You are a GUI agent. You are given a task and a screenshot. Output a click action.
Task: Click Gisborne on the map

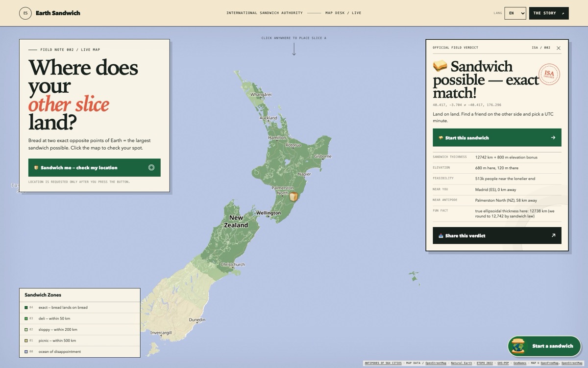point(323,157)
